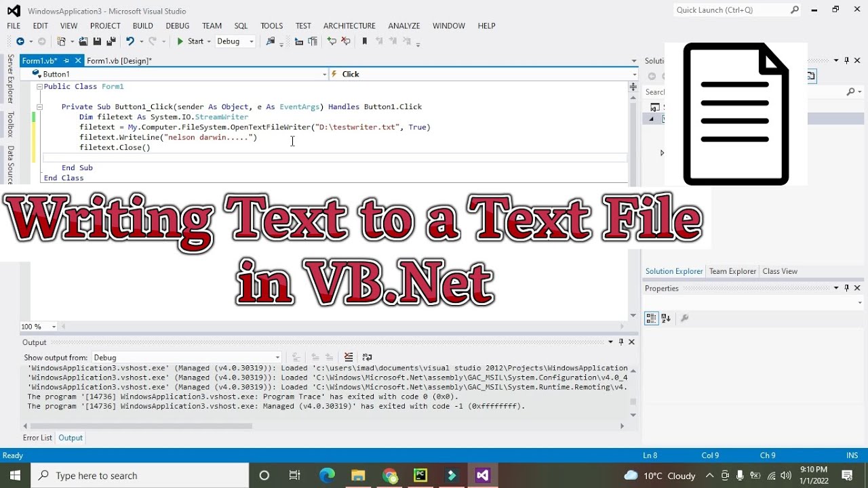Pin the Form1.vb tab
Image resolution: width=868 pixels, height=488 pixels.
[x=66, y=61]
